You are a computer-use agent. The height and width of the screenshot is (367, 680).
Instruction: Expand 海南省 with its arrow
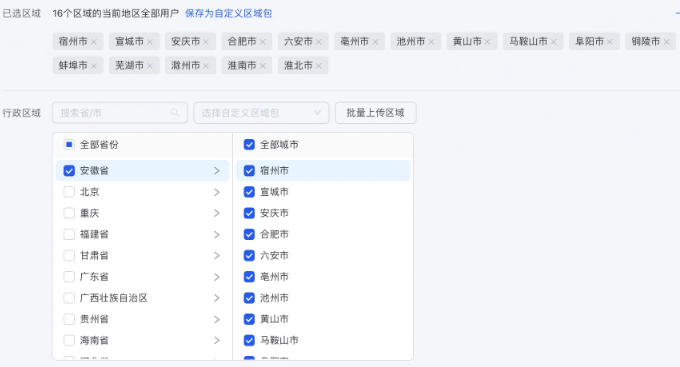tap(217, 341)
